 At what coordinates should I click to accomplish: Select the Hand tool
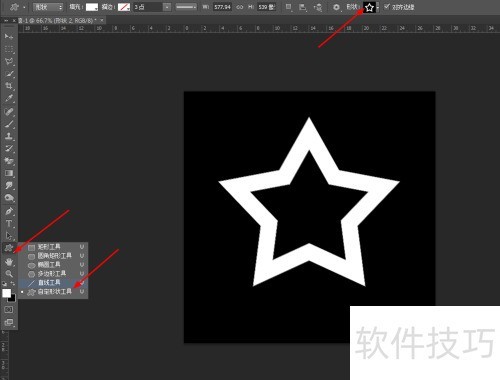(x=9, y=262)
